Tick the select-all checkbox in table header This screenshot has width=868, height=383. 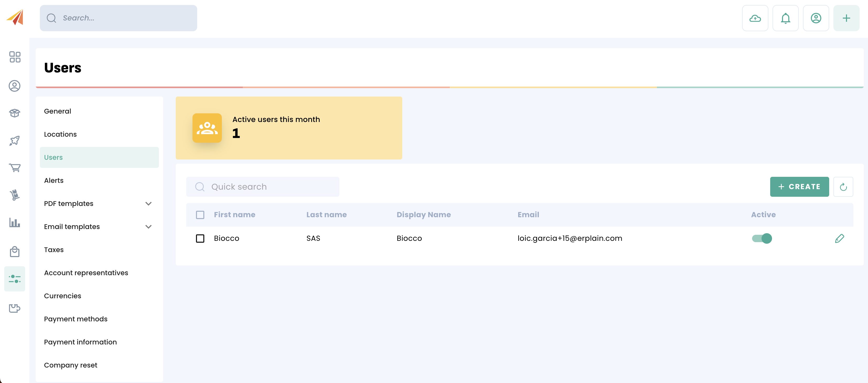pyautogui.click(x=200, y=215)
